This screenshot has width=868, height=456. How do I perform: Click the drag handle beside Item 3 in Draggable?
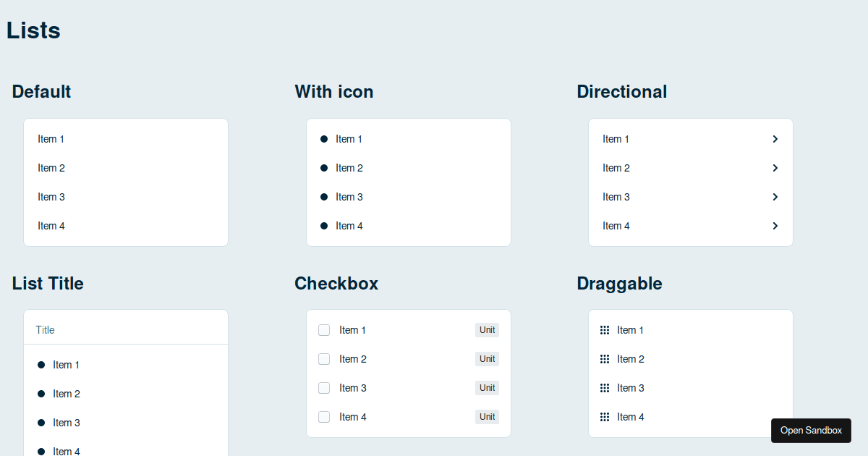[x=605, y=388]
